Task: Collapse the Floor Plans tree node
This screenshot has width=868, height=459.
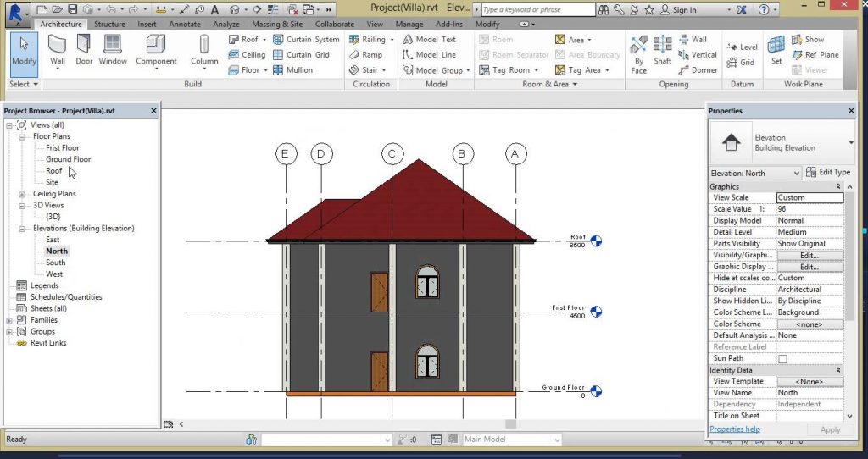Action: coord(22,136)
